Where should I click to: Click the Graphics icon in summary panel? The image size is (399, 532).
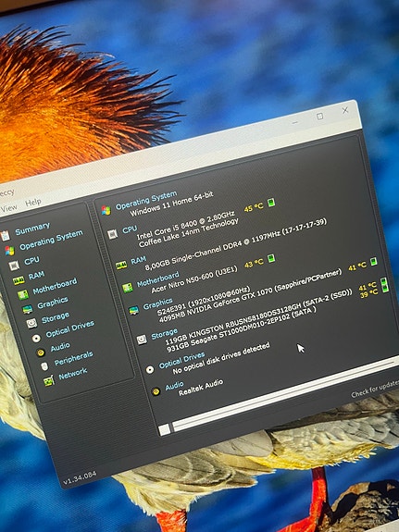click(134, 311)
